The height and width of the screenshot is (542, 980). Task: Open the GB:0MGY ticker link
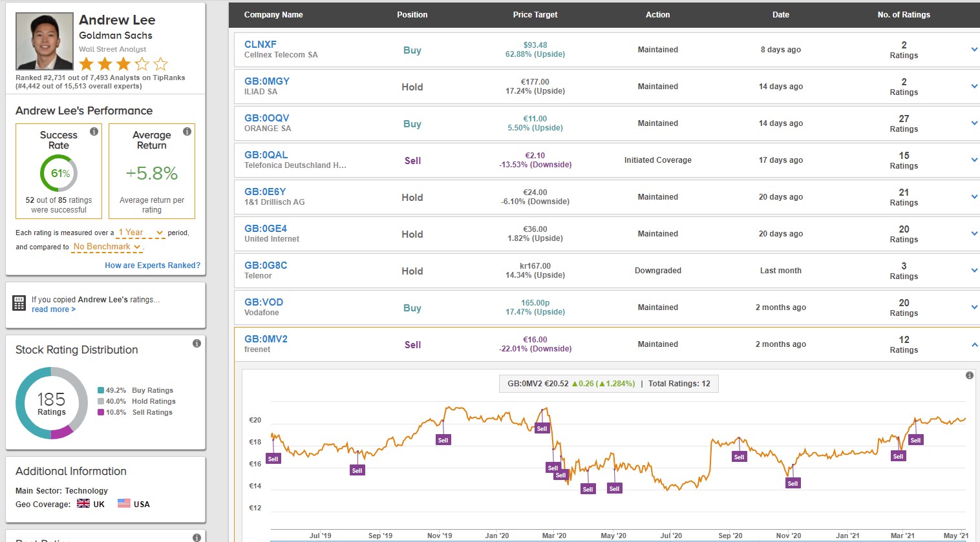(267, 81)
